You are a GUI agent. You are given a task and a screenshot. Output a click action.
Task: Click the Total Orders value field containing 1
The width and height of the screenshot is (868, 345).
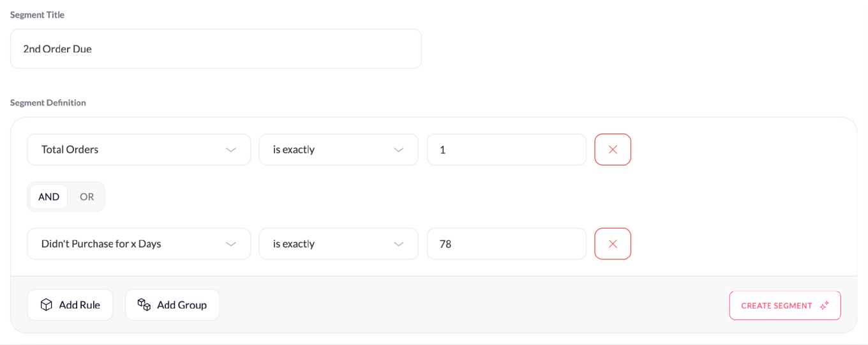click(506, 149)
